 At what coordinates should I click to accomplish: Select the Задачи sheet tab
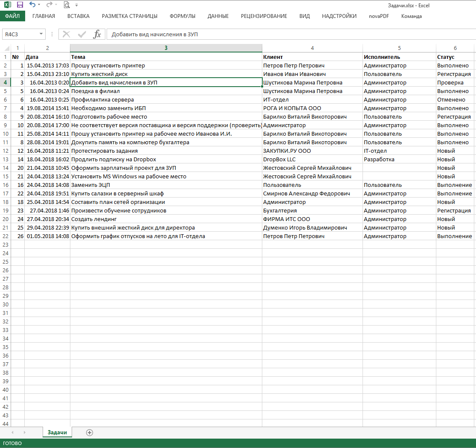point(57,432)
